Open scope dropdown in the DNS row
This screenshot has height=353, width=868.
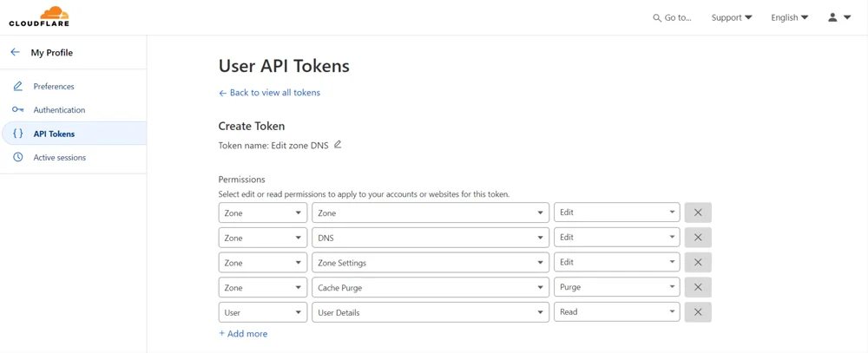tap(263, 238)
